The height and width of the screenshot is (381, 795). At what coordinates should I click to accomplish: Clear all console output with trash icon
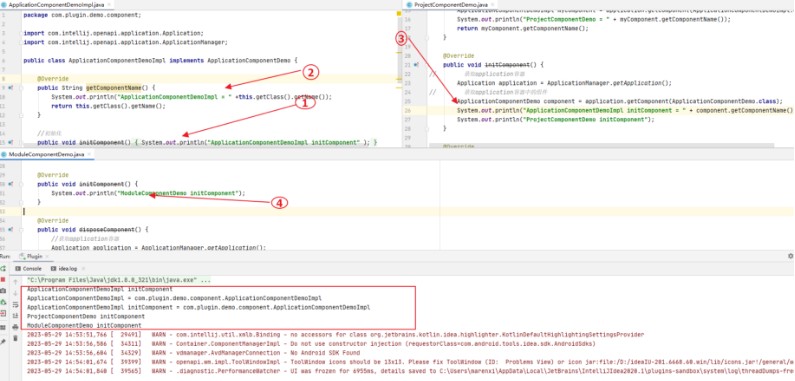[x=15, y=338]
